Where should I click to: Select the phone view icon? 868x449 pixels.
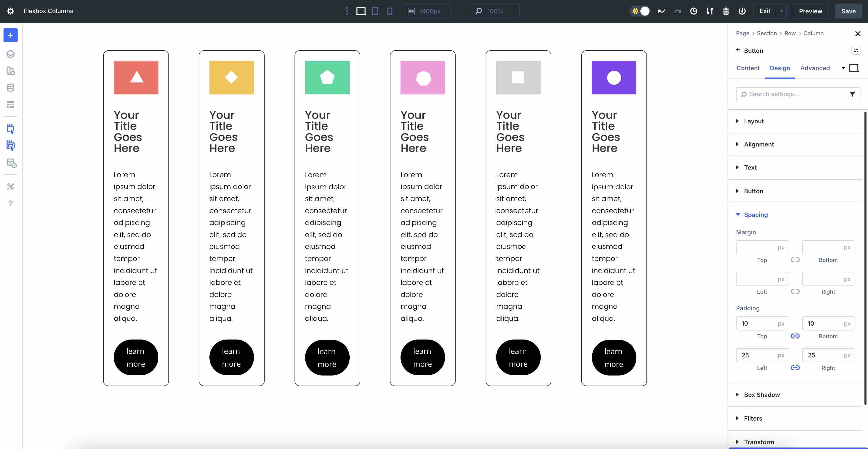coord(389,11)
